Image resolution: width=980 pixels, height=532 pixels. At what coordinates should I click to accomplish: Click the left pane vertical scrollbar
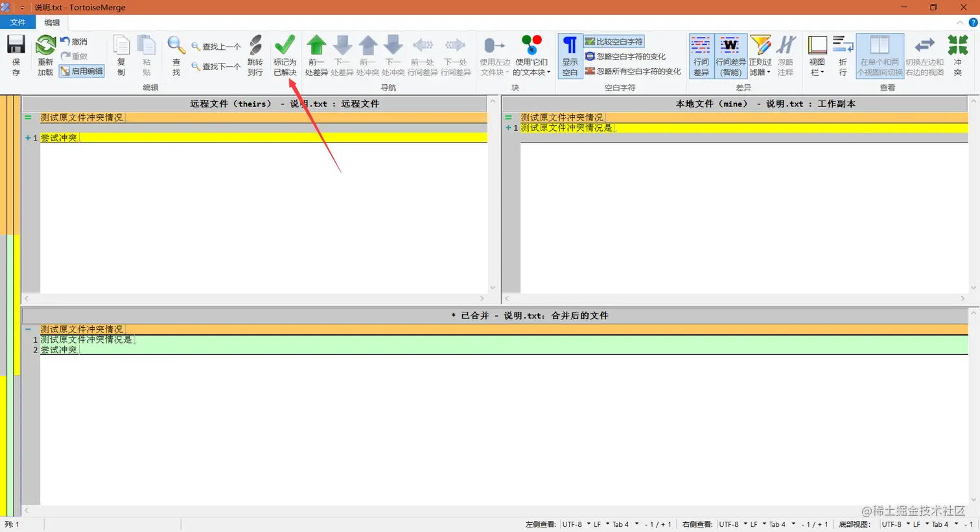pyautogui.click(x=493, y=194)
